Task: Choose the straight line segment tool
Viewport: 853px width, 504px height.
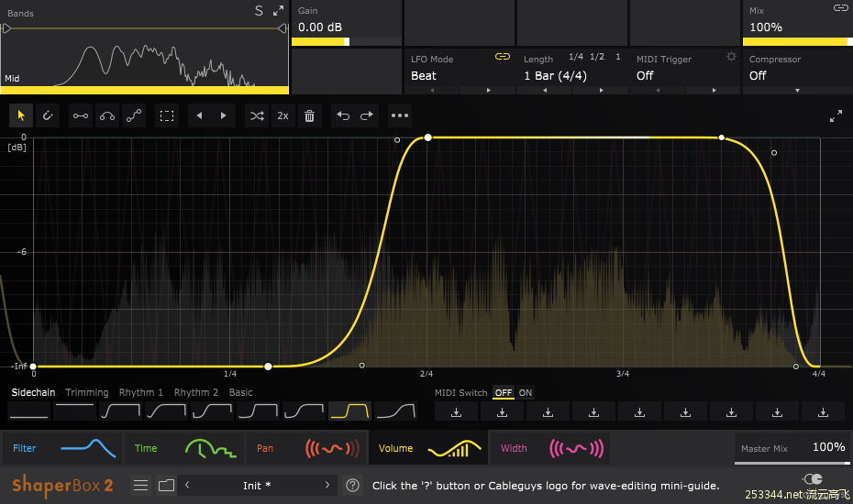Action: (x=81, y=115)
